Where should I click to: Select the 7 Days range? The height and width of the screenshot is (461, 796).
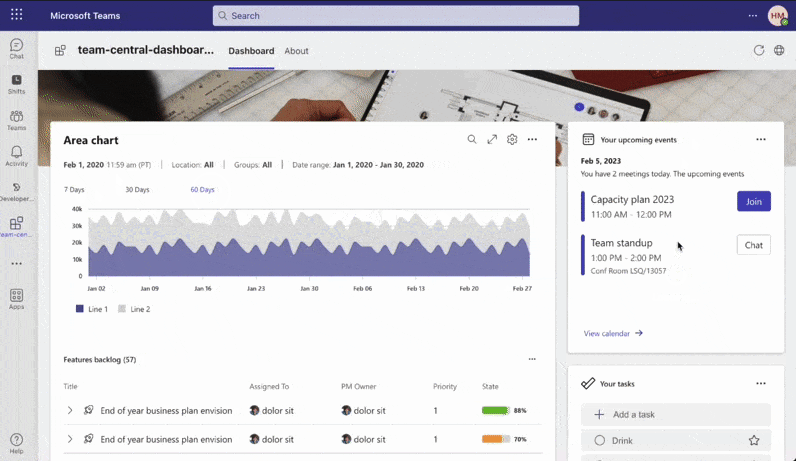pyautogui.click(x=74, y=189)
